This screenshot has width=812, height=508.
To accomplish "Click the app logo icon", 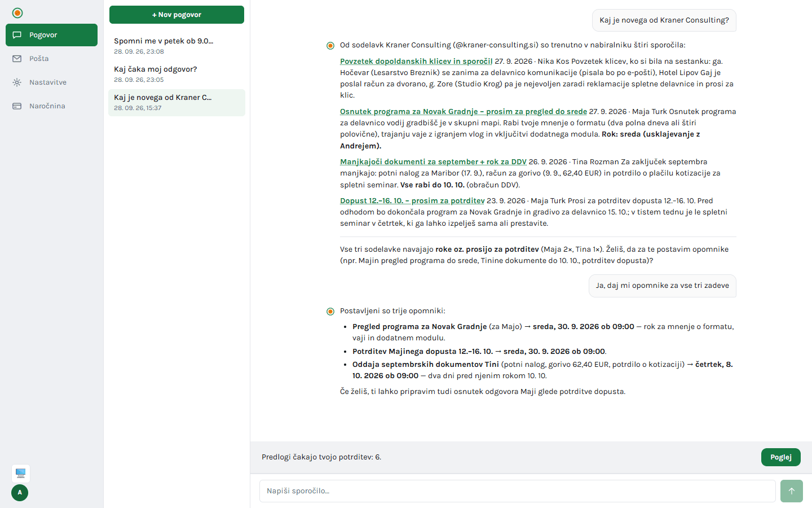I will [x=17, y=13].
